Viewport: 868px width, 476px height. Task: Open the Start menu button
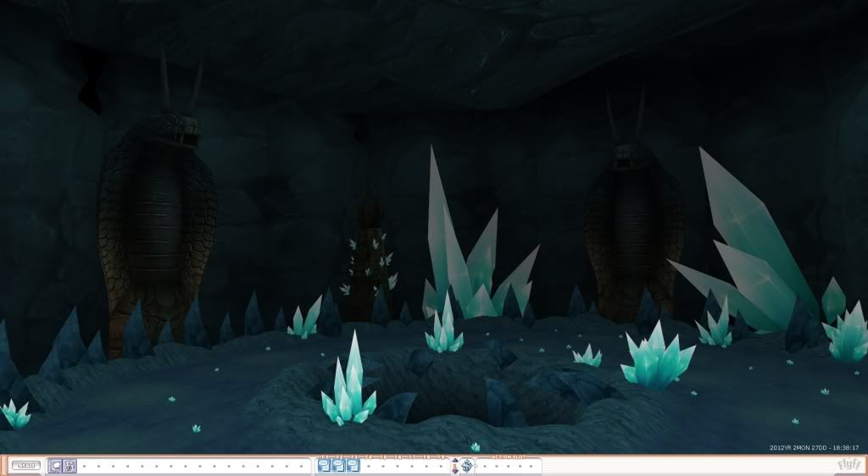(x=26, y=465)
